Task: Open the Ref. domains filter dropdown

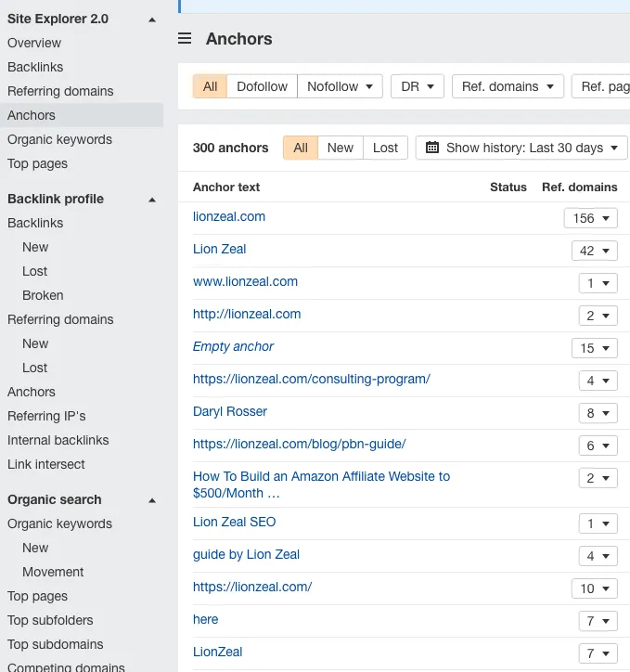Action: pyautogui.click(x=508, y=86)
